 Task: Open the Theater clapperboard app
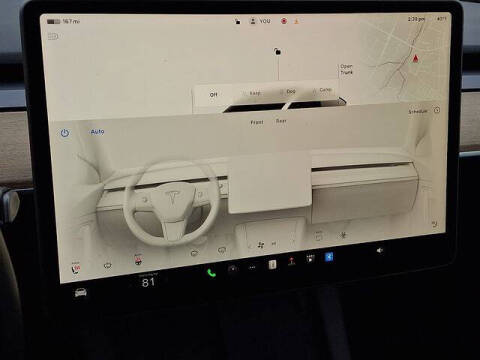click(x=310, y=259)
